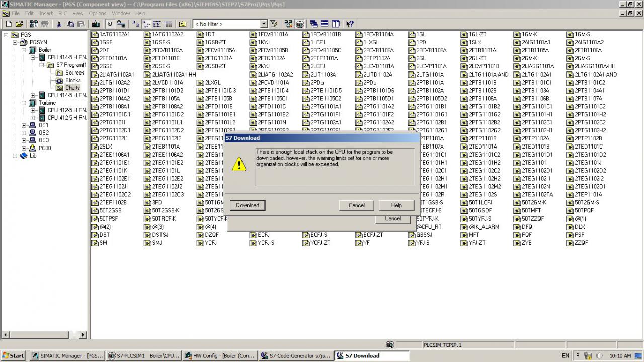Expand the PC00 tree node
The height and width of the screenshot is (362, 644).
tap(24, 148)
